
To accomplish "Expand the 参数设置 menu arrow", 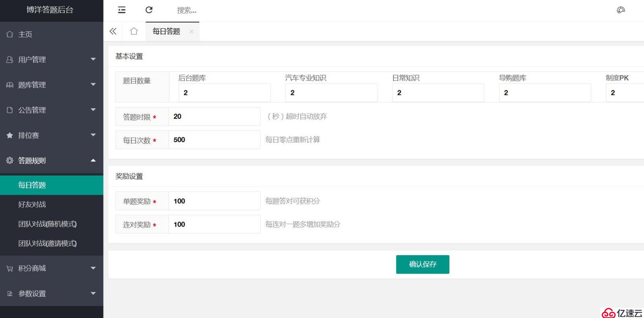I will pyautogui.click(x=93, y=293).
